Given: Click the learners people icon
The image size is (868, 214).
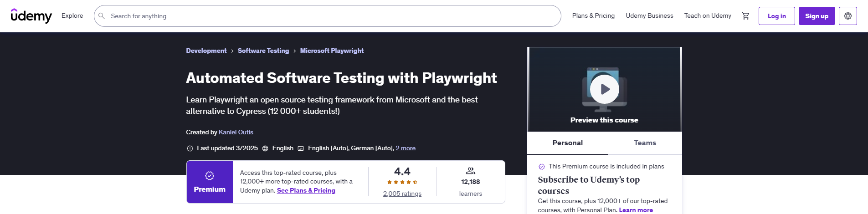Looking at the screenshot, I should pos(471,171).
